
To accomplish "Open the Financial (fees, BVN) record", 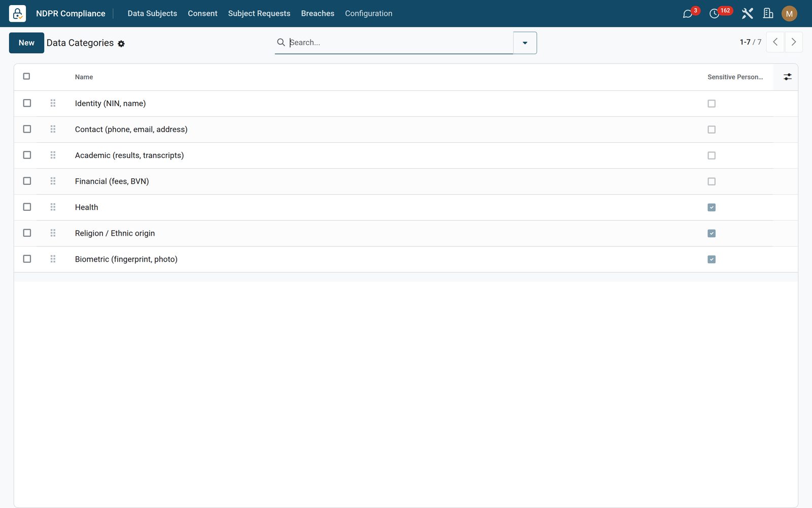I will click(112, 181).
